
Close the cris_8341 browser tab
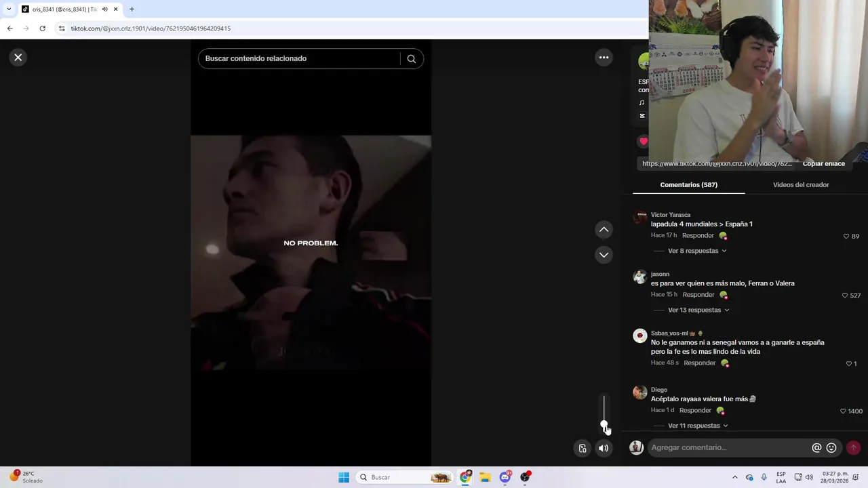click(x=116, y=9)
